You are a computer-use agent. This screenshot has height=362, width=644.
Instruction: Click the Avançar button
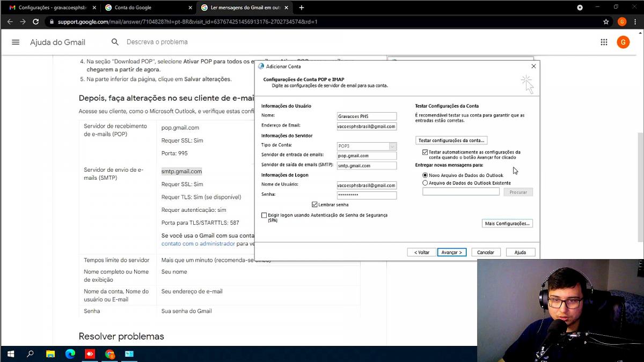tap(452, 252)
